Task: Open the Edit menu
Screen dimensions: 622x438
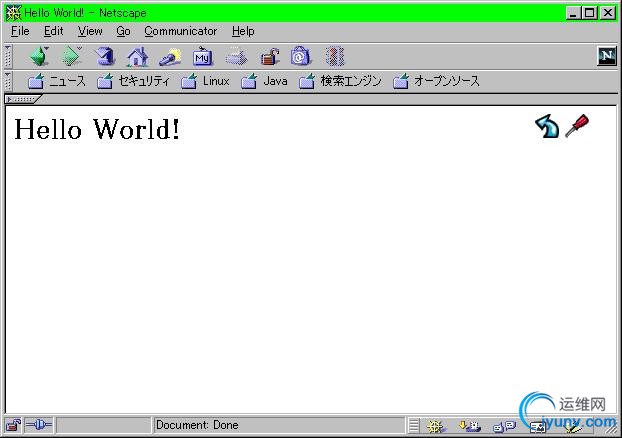Action: (x=54, y=31)
